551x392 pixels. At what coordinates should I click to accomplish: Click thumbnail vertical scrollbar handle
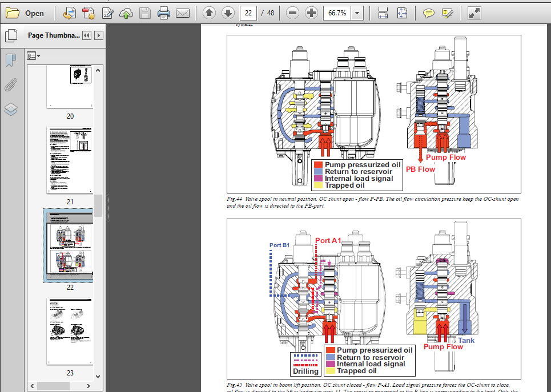(98, 205)
